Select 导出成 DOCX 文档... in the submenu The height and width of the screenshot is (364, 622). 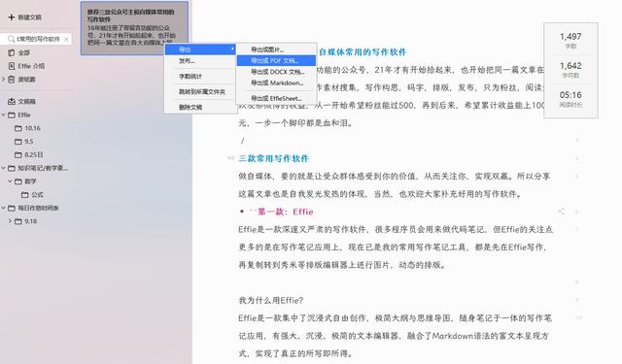276,72
